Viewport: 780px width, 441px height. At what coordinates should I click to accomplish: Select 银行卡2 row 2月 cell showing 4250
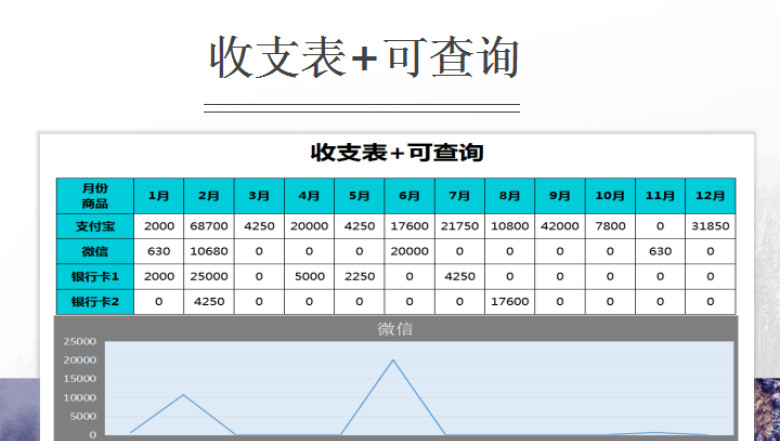pos(209,301)
